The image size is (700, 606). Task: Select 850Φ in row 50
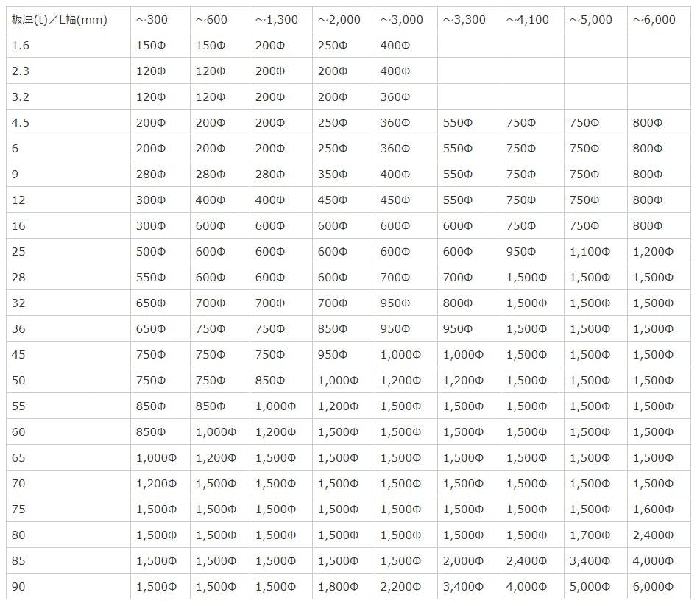[270, 381]
